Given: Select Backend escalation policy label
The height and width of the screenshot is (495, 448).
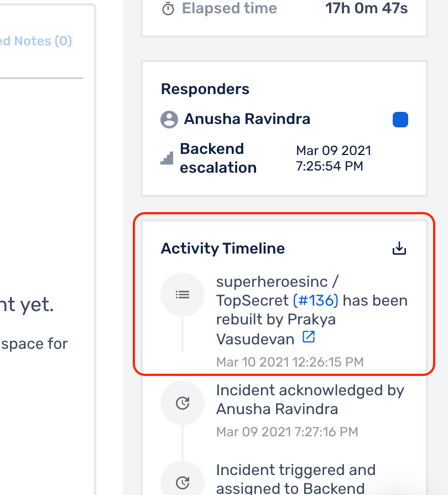Looking at the screenshot, I should coord(218,158).
